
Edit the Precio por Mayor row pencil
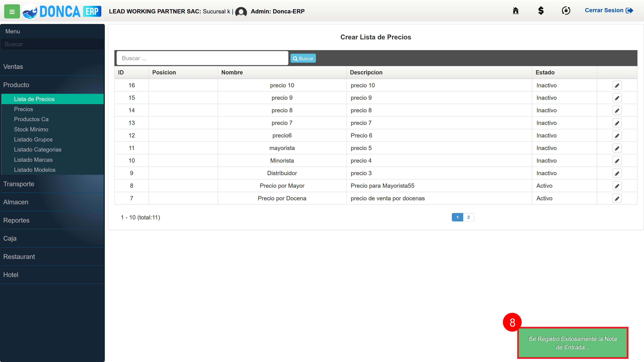coord(617,186)
